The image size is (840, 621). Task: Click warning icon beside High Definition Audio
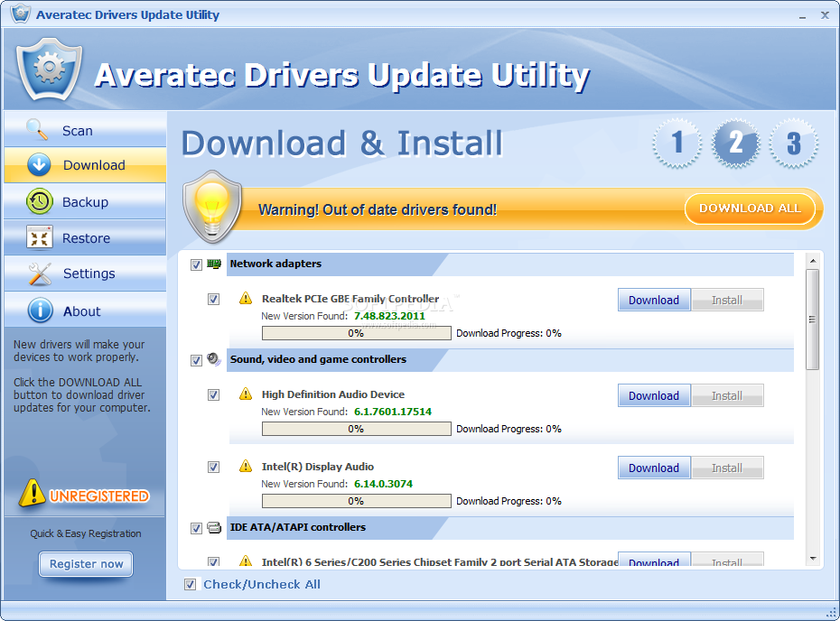[246, 394]
